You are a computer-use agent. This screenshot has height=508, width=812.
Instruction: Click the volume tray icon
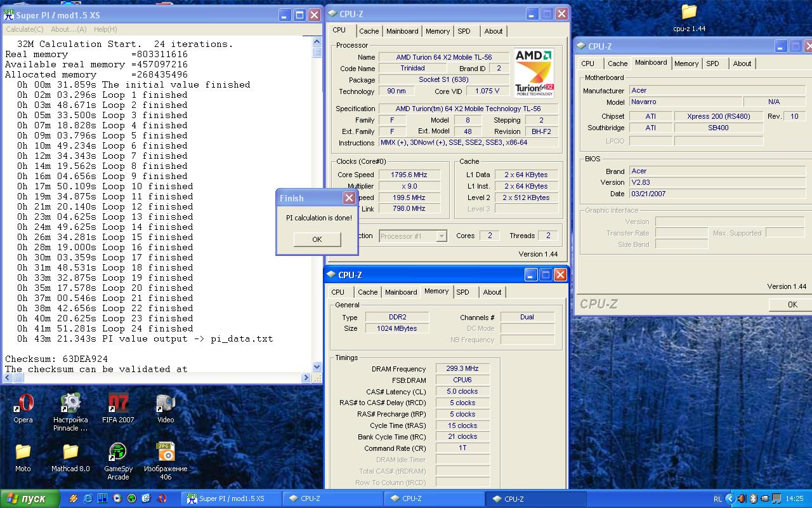(x=742, y=498)
